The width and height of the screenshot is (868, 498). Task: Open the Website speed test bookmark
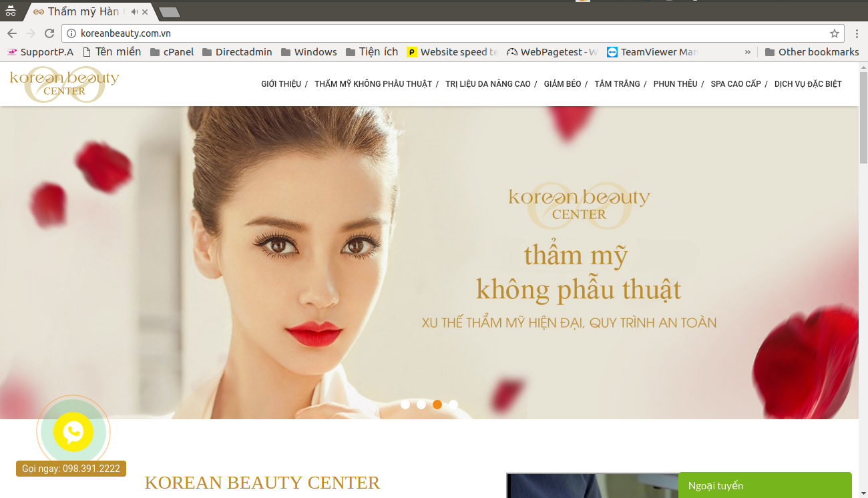coord(453,52)
